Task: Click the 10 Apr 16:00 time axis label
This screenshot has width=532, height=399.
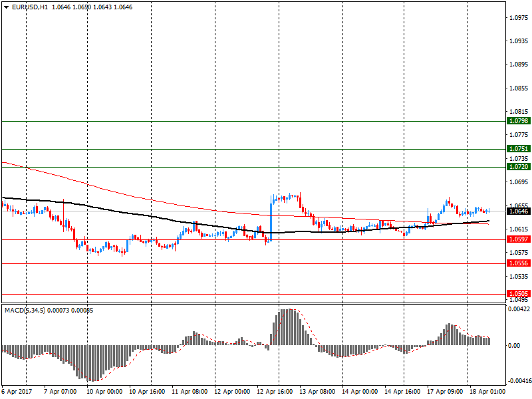Action: tap(147, 392)
